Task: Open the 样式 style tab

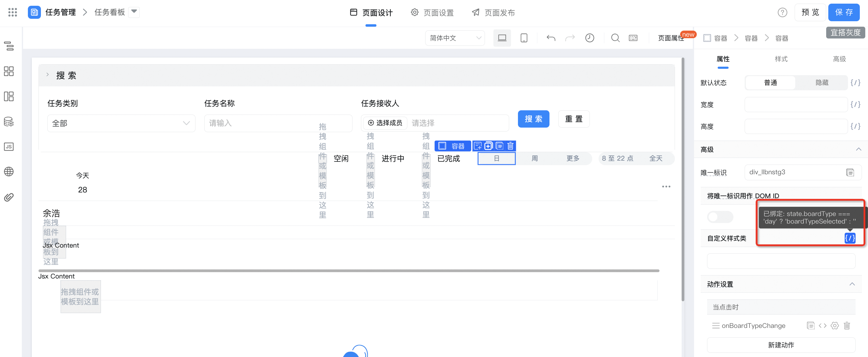Action: click(781, 59)
